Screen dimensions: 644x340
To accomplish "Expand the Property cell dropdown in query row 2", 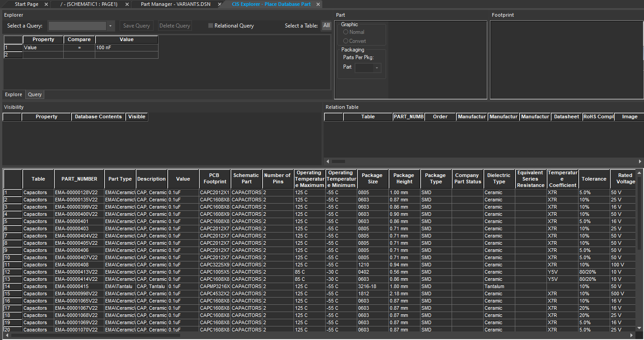I will [43, 55].
